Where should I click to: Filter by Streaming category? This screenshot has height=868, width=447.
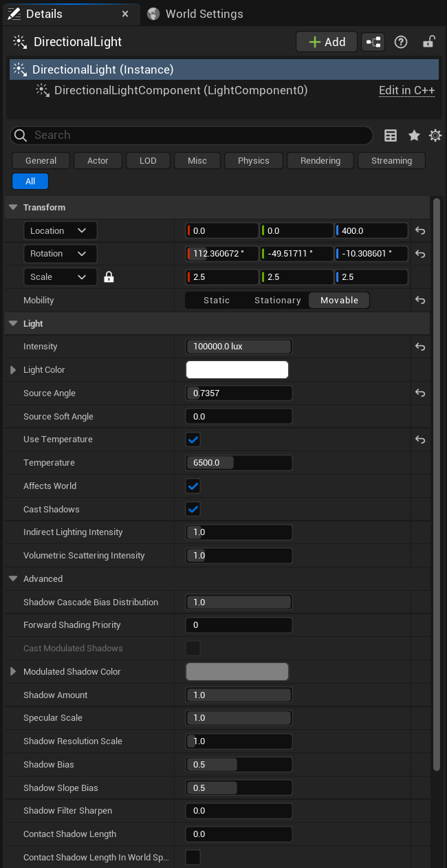pyautogui.click(x=391, y=160)
